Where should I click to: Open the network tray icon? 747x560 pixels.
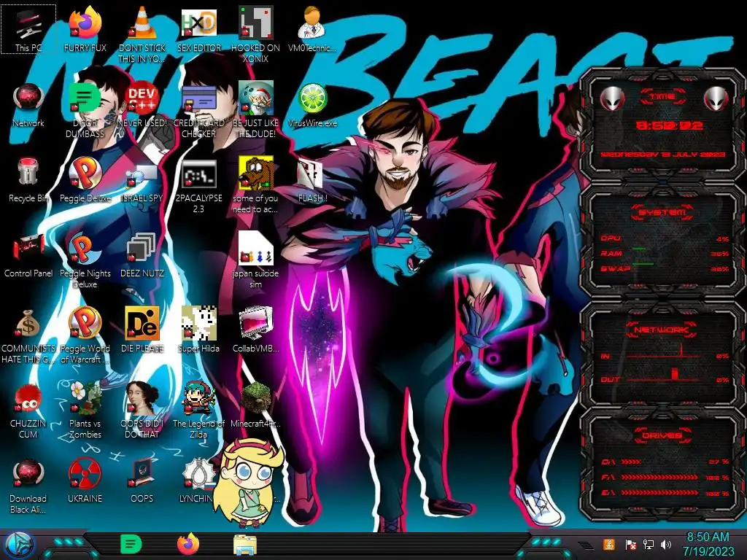648,544
